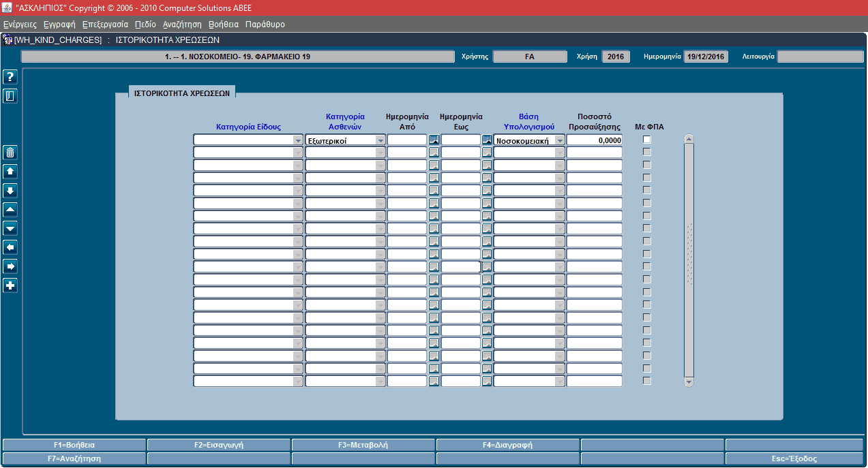
Task: Open the Εγγραφή menu
Action: coord(59,24)
